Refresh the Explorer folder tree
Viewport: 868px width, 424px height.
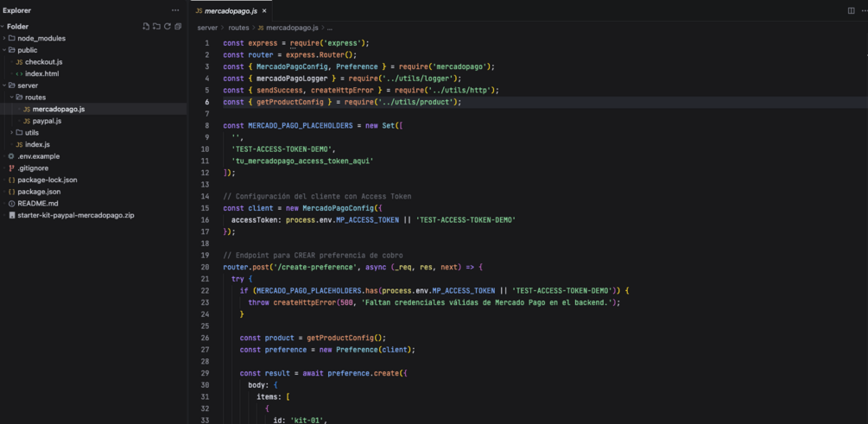click(x=168, y=26)
